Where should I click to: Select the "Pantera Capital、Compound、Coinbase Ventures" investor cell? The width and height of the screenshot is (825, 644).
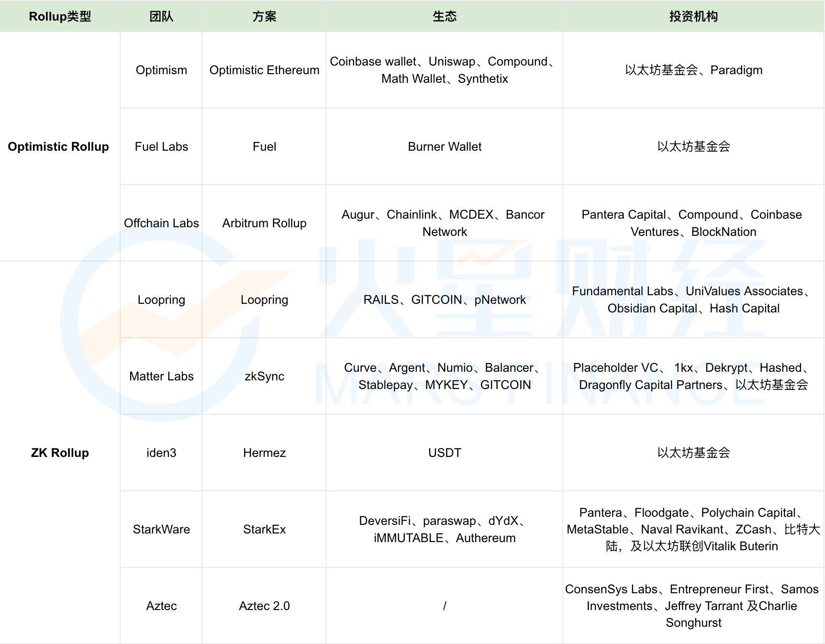click(x=693, y=223)
